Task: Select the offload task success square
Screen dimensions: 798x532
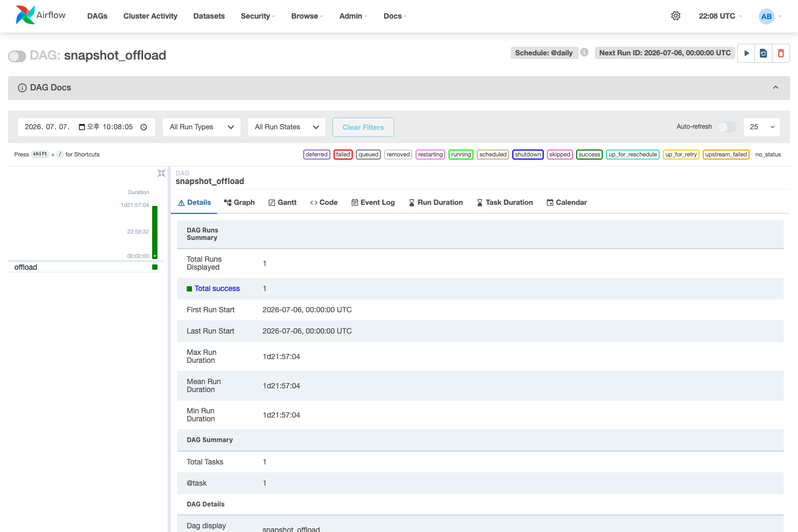Action: point(155,267)
